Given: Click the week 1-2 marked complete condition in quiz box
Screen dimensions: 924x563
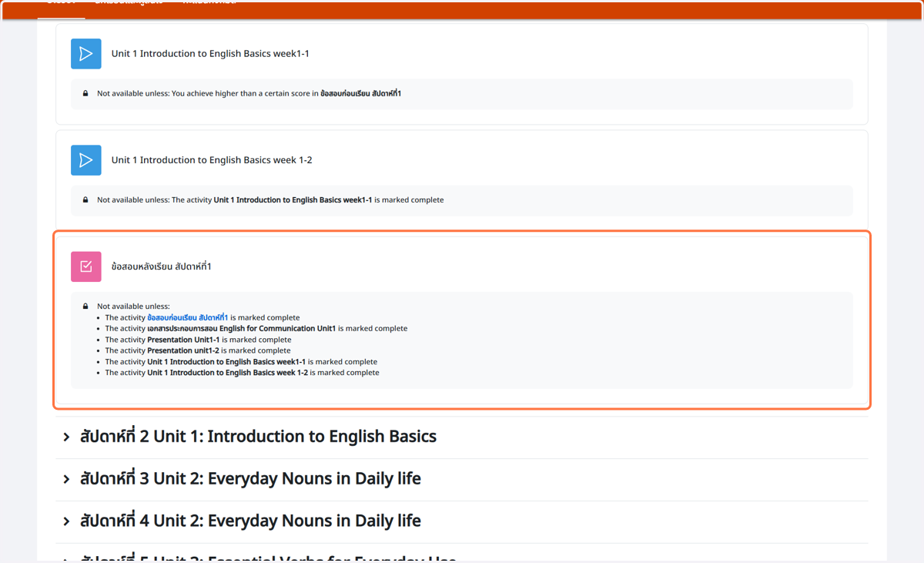Looking at the screenshot, I should click(x=243, y=373).
